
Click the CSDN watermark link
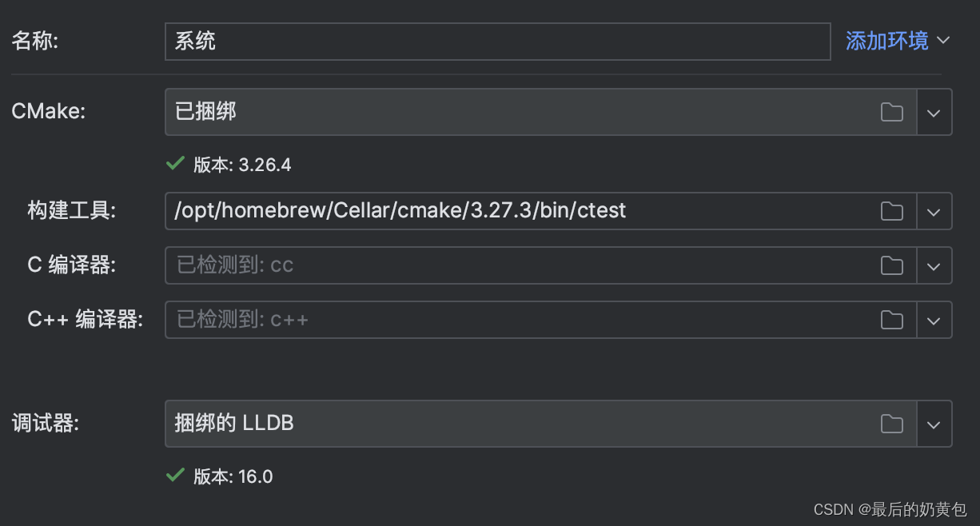(x=889, y=510)
